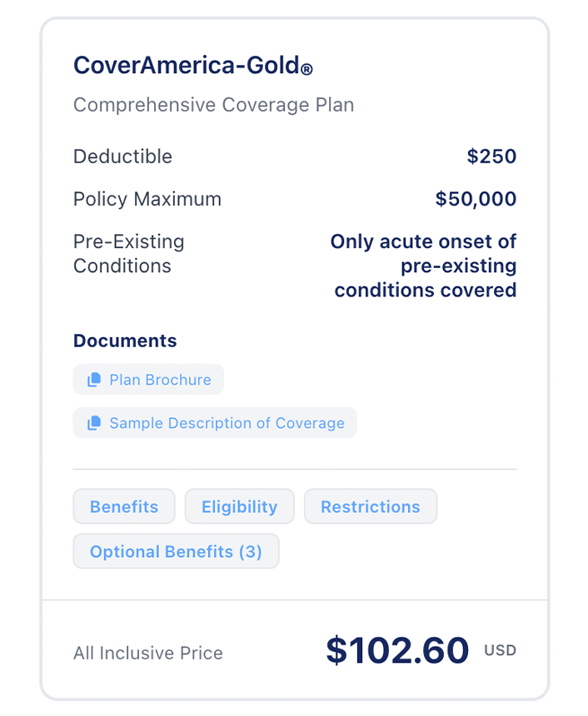Click the CoverAmerica-Gold plan title
This screenshot has height=716, width=588.
pos(187,65)
